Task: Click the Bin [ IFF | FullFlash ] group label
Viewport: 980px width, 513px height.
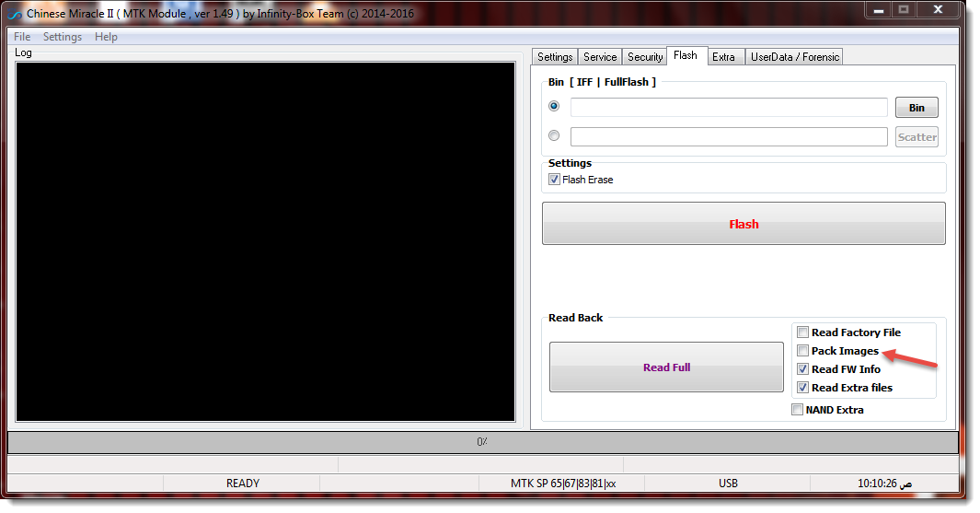Action: 602,82
